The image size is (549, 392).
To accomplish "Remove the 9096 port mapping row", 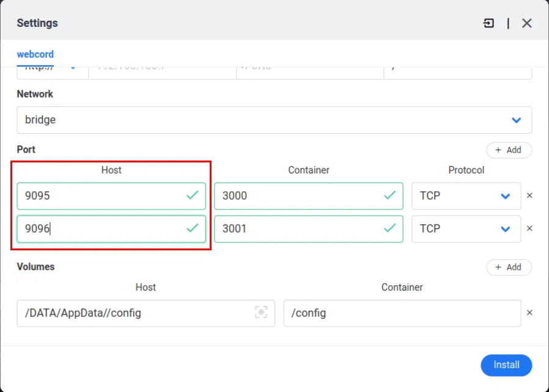I will point(529,229).
